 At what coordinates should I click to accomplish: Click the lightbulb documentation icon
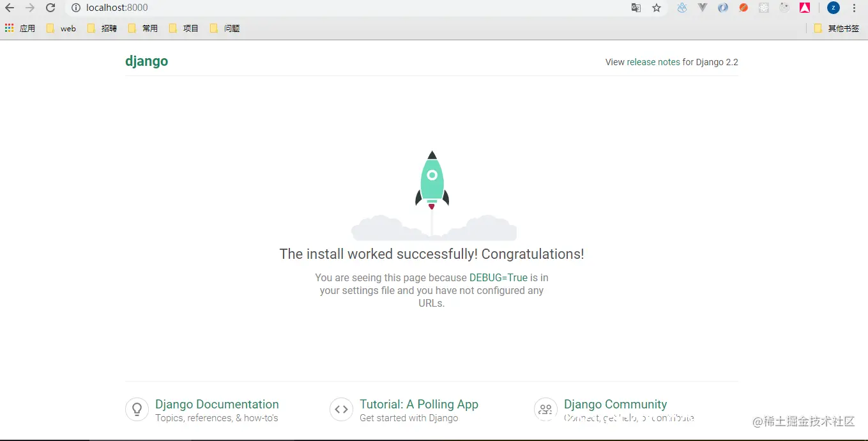coord(137,409)
